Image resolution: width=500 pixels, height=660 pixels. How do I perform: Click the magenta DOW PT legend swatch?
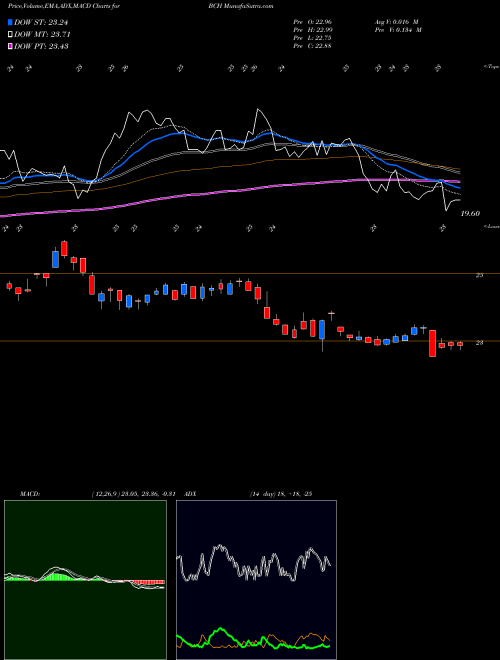pyautogui.click(x=10, y=46)
